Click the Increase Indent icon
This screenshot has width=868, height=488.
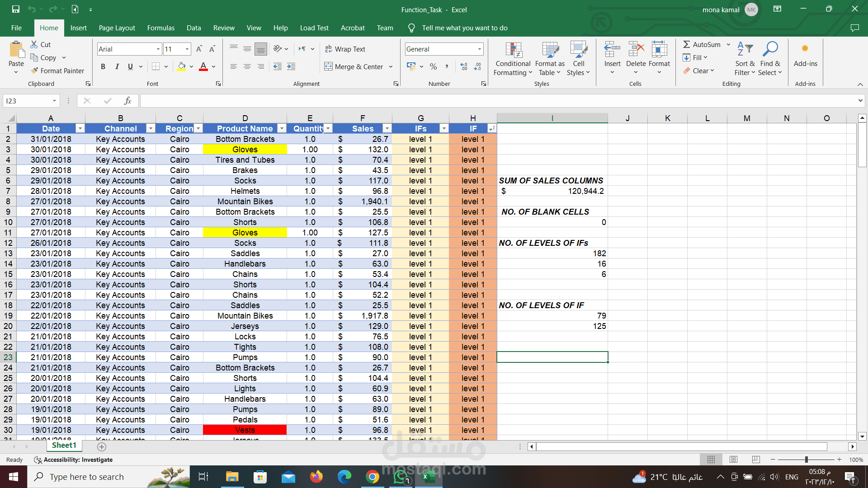click(291, 66)
